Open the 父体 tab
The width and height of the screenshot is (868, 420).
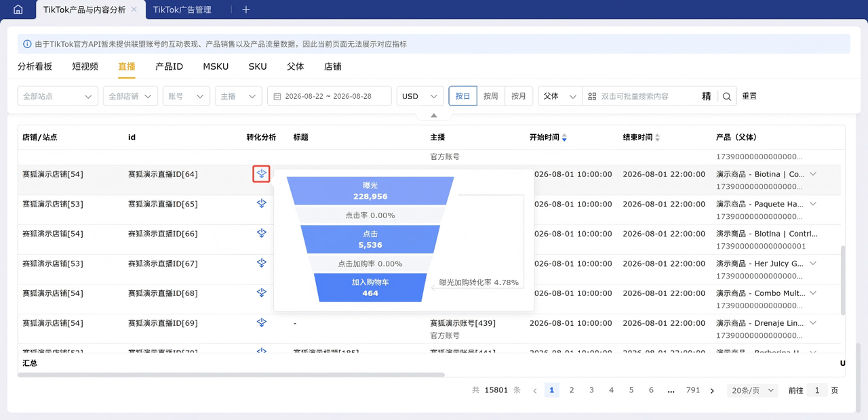[x=296, y=66]
